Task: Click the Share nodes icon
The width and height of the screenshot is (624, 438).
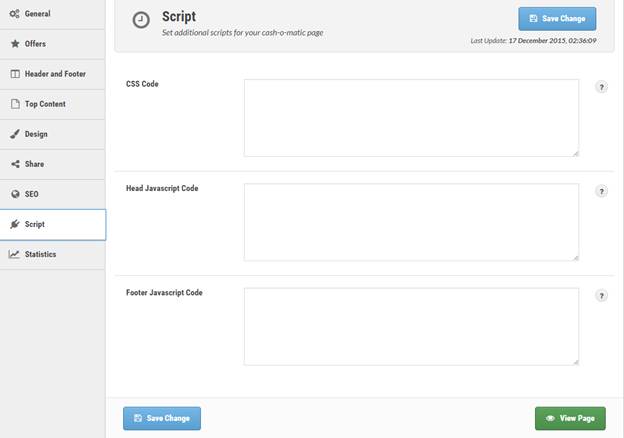Action: 15,164
